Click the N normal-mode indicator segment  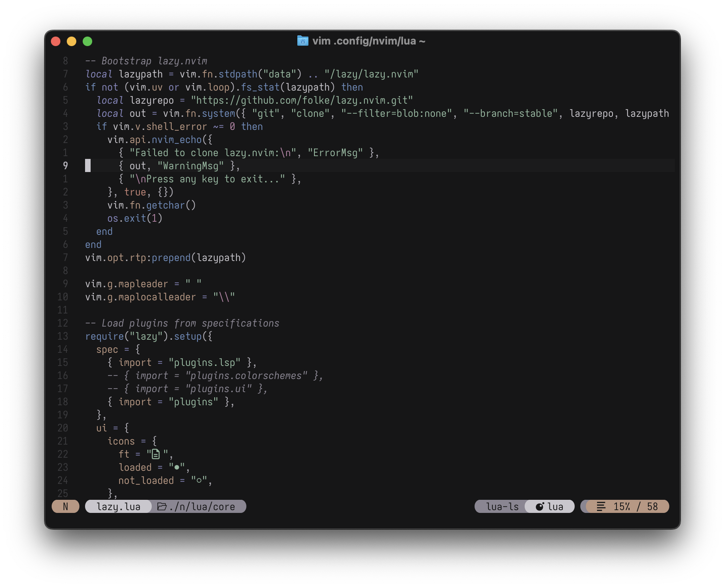(x=65, y=506)
